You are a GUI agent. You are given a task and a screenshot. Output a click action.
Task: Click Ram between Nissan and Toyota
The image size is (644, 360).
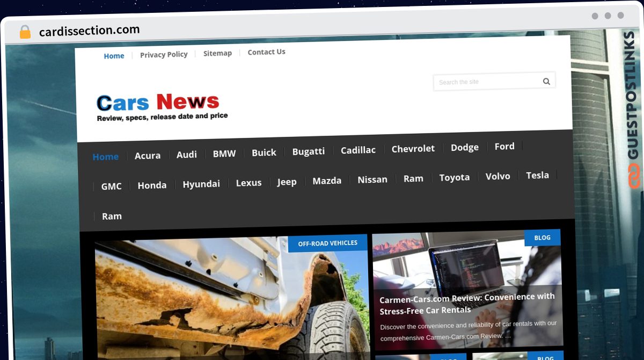pos(413,178)
